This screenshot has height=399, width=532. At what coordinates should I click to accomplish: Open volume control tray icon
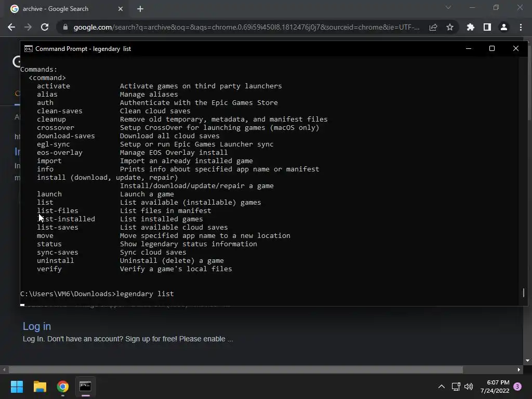pyautogui.click(x=469, y=387)
